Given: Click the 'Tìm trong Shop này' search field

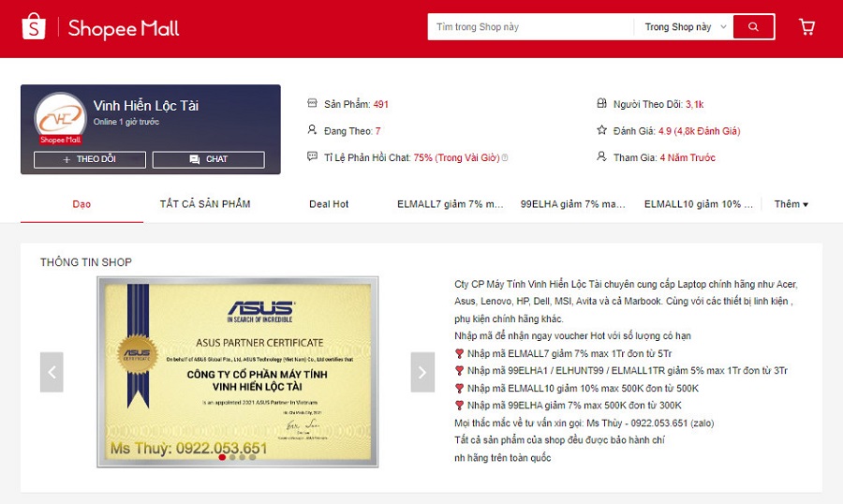Looking at the screenshot, I should (530, 27).
